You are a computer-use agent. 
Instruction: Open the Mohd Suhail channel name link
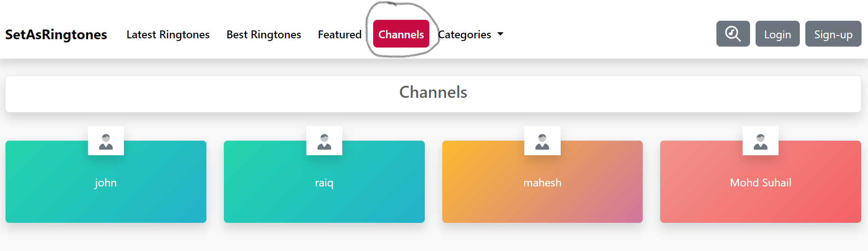point(760,183)
